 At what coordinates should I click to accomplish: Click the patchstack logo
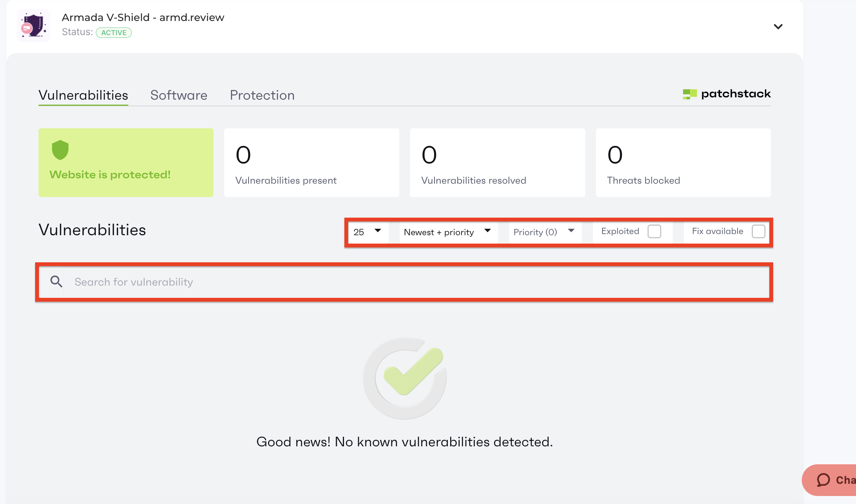point(727,94)
